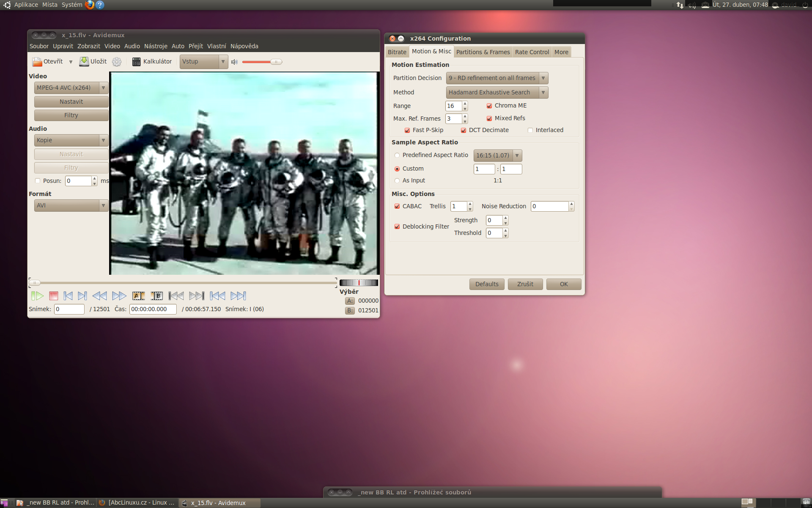This screenshot has height=508, width=812.
Task: Stop playback with red stop button
Action: (x=53, y=296)
